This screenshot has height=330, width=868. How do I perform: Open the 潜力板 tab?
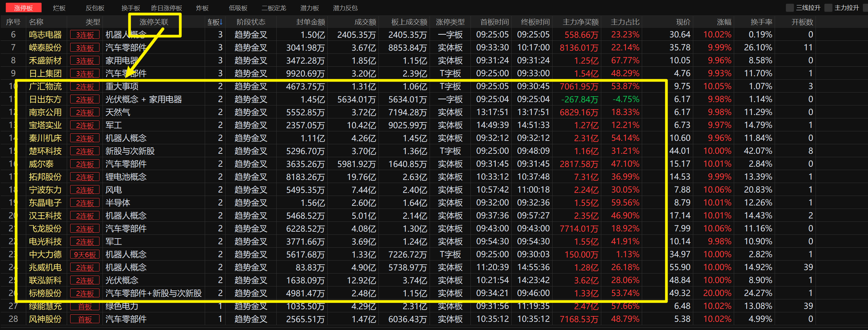point(310,8)
